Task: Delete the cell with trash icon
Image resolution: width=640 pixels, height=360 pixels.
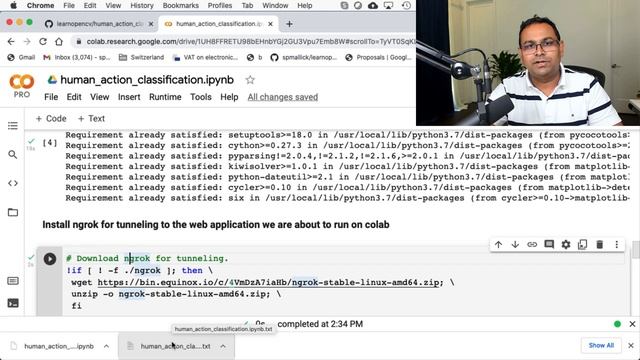Action: pos(600,244)
